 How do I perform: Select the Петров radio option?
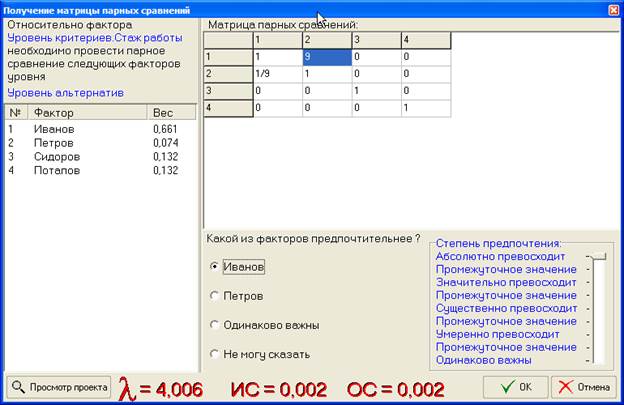pos(214,296)
